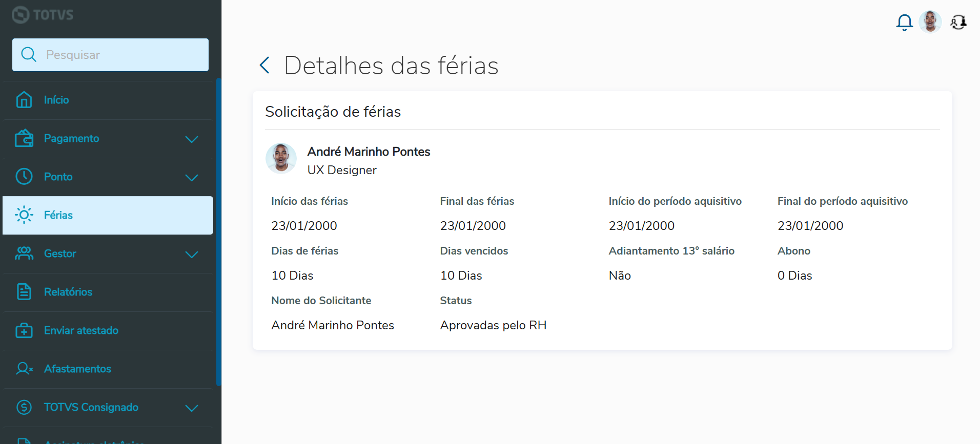Click the Ponto clock icon
This screenshot has width=980, height=444.
(24, 177)
